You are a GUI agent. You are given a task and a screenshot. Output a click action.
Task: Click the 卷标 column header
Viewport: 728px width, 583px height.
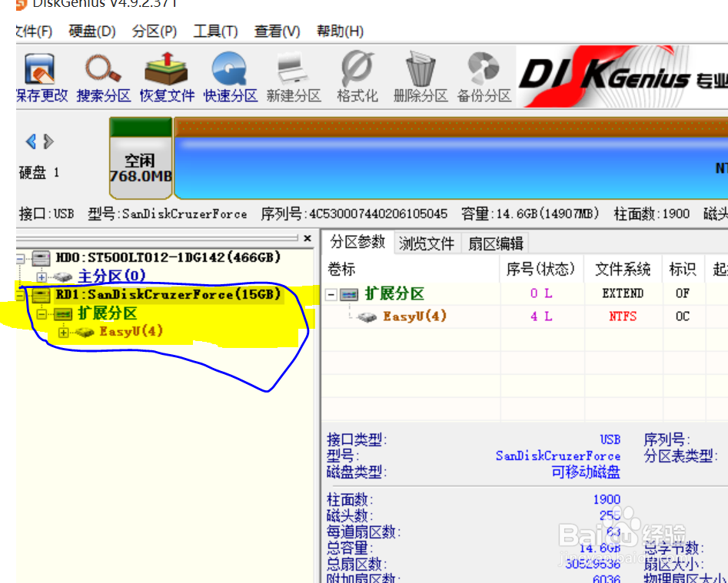click(411, 269)
